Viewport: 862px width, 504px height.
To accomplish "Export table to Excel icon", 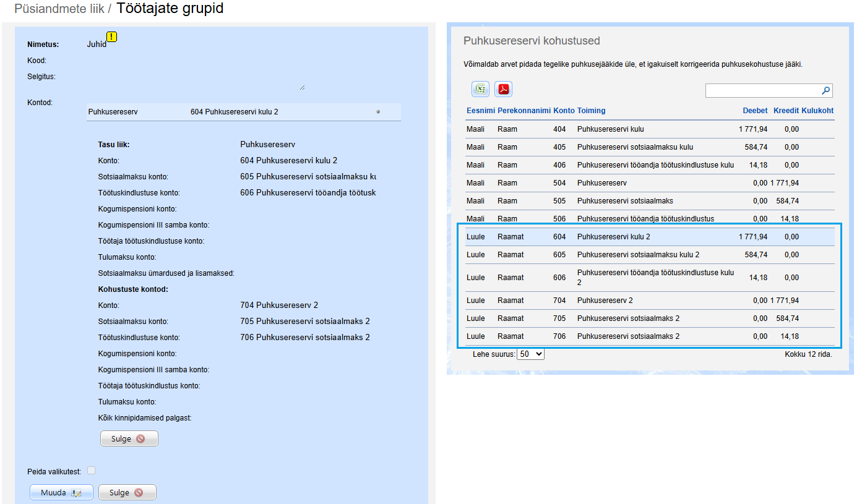I will click(480, 89).
